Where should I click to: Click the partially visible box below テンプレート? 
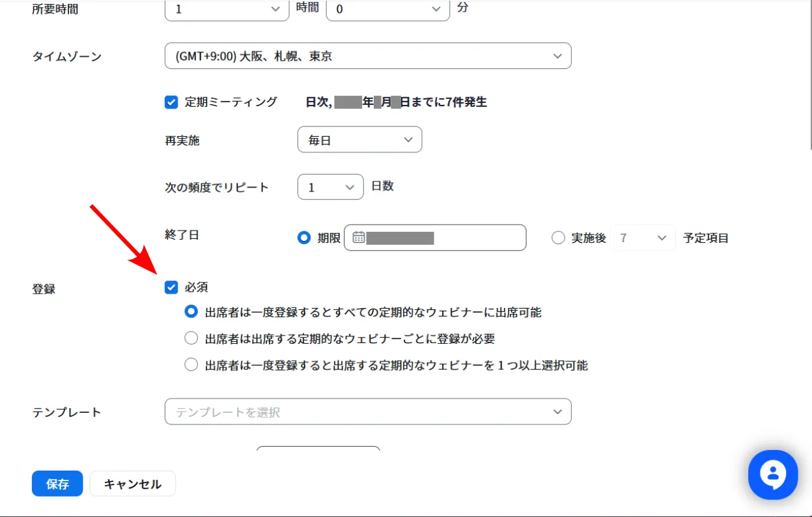[x=318, y=448]
